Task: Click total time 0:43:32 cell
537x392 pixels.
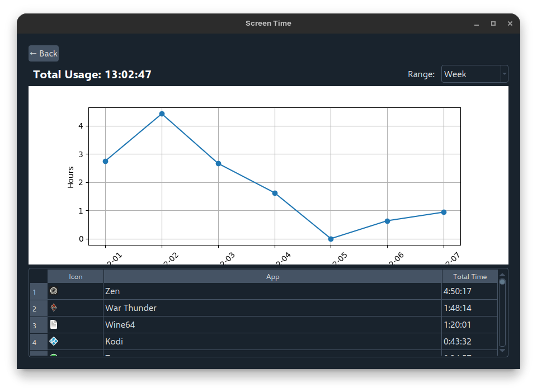Action: click(x=469, y=342)
